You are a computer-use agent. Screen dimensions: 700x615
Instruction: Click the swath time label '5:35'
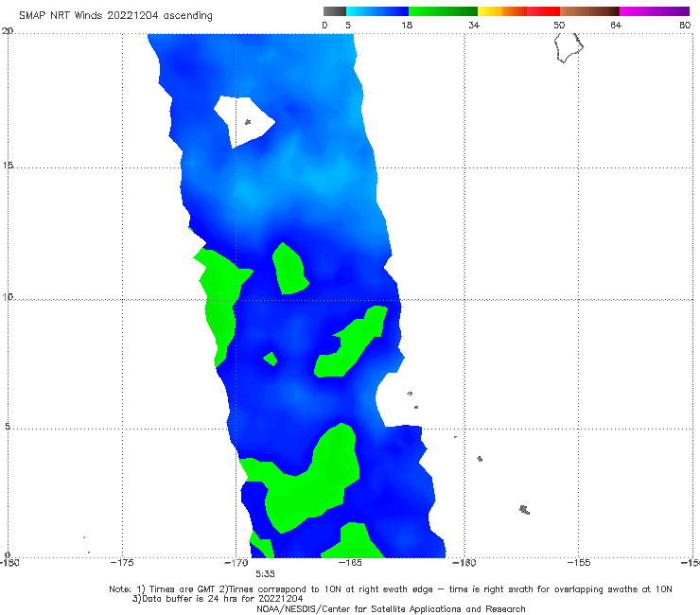pos(265,574)
